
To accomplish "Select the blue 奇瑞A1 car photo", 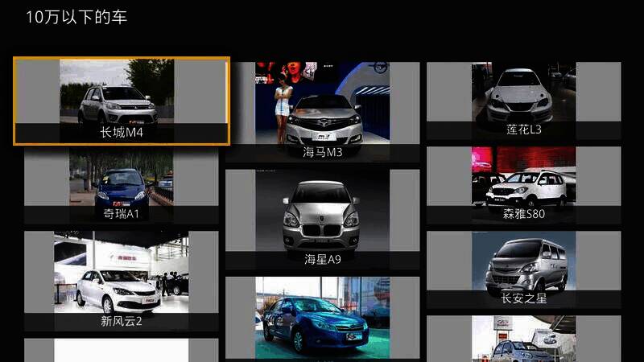I will pyautogui.click(x=121, y=177).
